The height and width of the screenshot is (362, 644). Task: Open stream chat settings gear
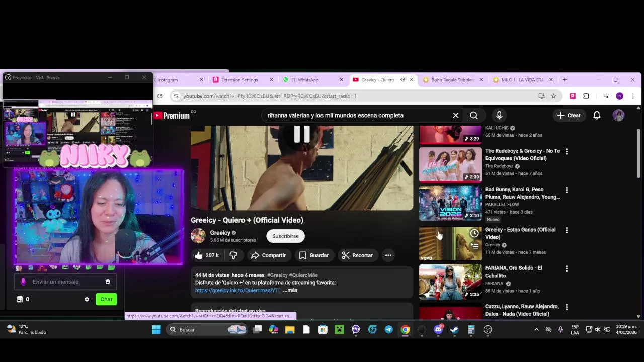pos(87,299)
